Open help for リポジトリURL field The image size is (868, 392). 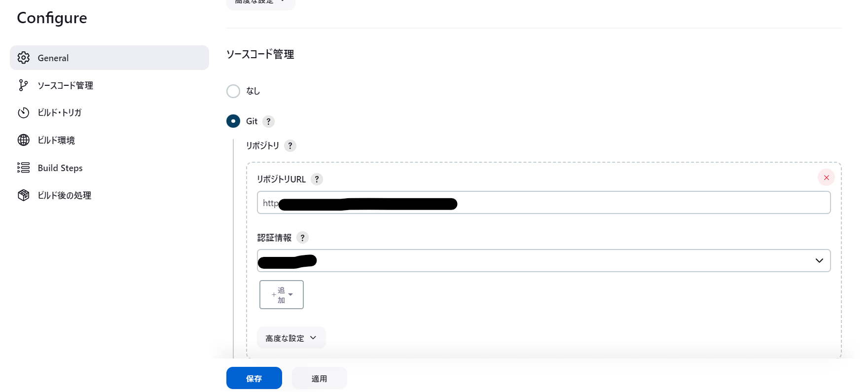(x=317, y=179)
